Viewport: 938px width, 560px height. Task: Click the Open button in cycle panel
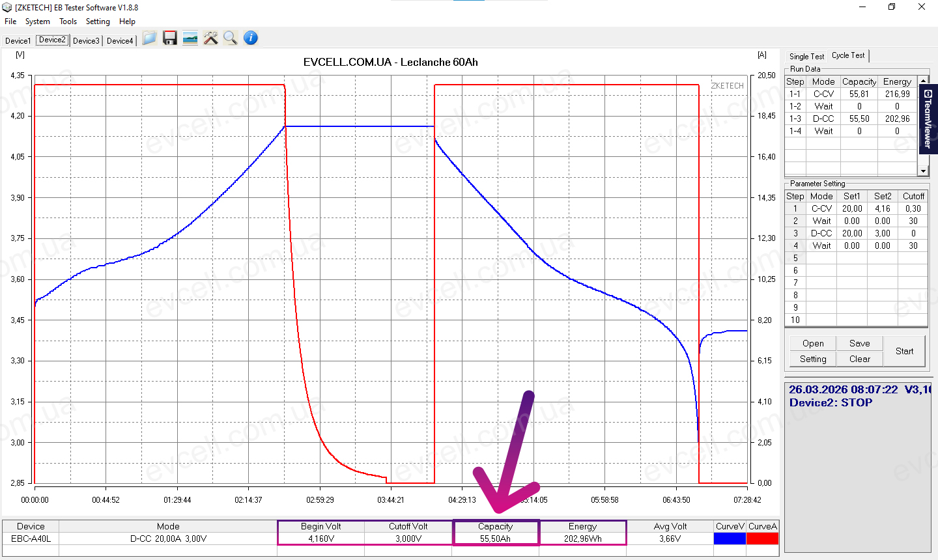[813, 343]
